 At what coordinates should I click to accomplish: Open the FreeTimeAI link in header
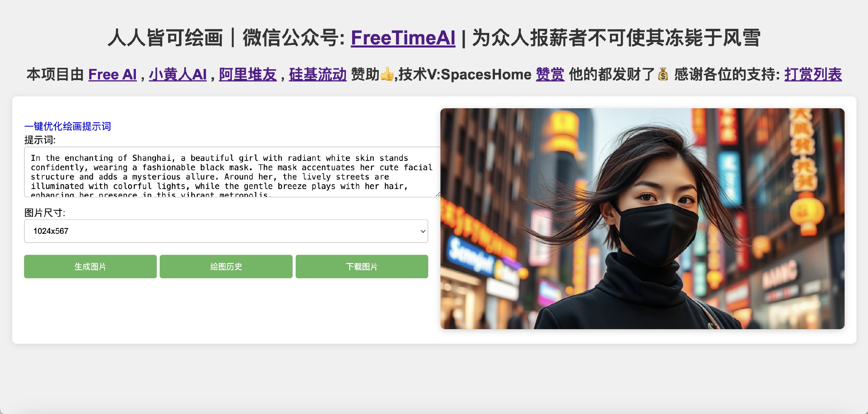point(403,38)
